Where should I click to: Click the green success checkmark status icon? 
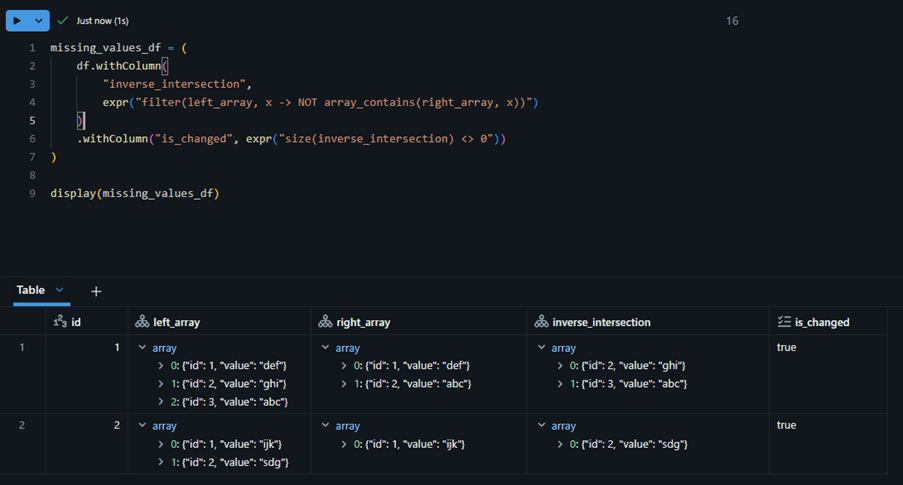pyautogui.click(x=63, y=20)
